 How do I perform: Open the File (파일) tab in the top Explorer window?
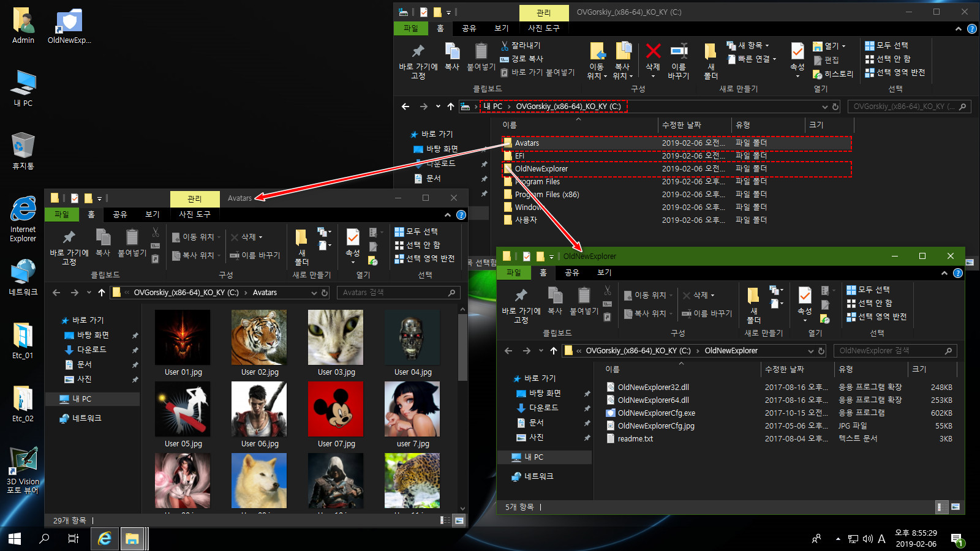coord(411,28)
